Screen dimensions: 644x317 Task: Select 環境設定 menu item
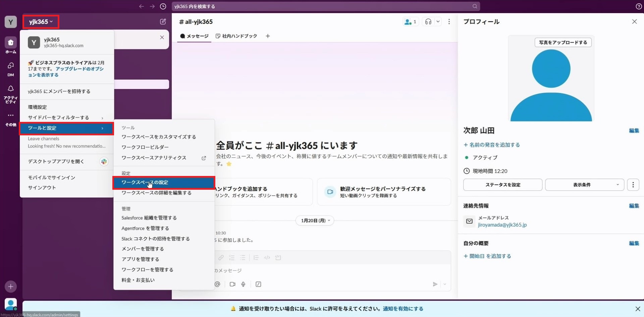66,107
